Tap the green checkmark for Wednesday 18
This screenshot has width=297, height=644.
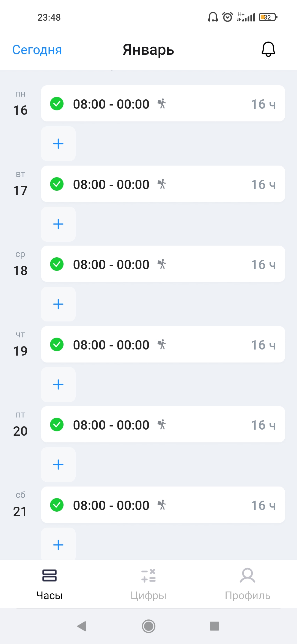pos(57,264)
